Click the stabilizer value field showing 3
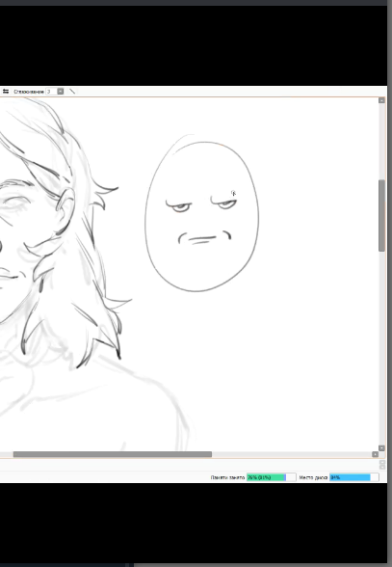392x567 pixels. pyautogui.click(x=51, y=92)
